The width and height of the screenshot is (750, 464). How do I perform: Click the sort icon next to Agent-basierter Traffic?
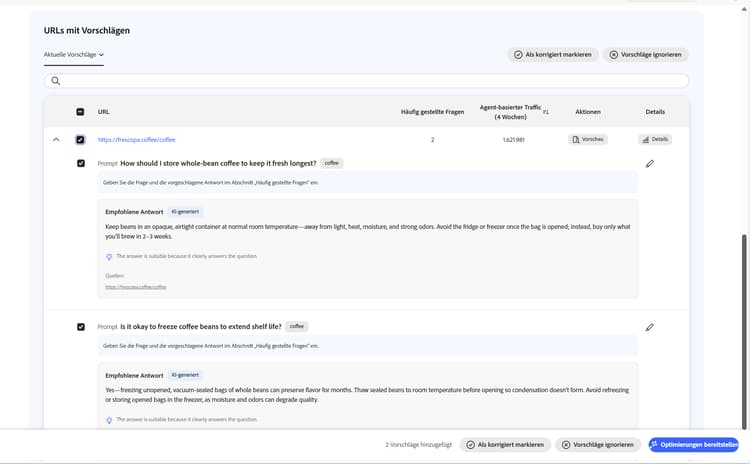pos(546,112)
